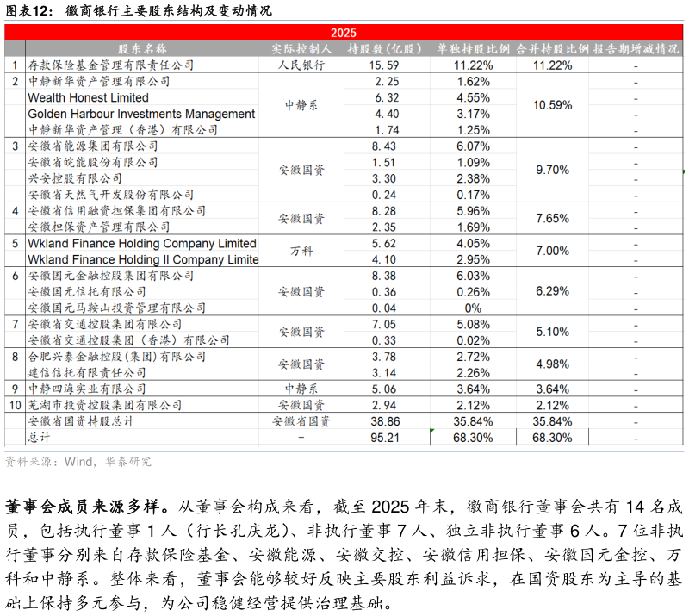Click 芜湖市投资控股集团有限公司 cell
The width and height of the screenshot is (689, 616).
pos(105,406)
